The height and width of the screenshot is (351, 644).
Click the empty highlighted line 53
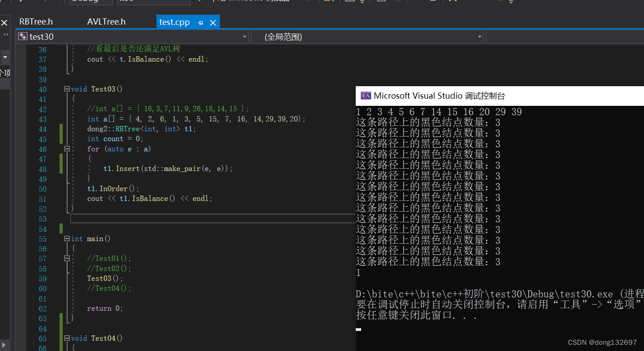(213, 218)
